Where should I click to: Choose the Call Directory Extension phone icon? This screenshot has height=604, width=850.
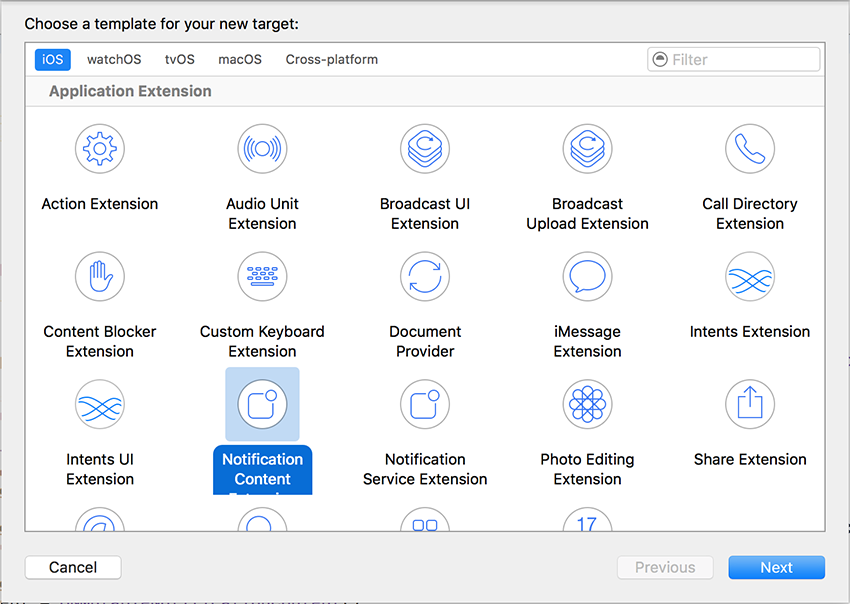pos(750,149)
